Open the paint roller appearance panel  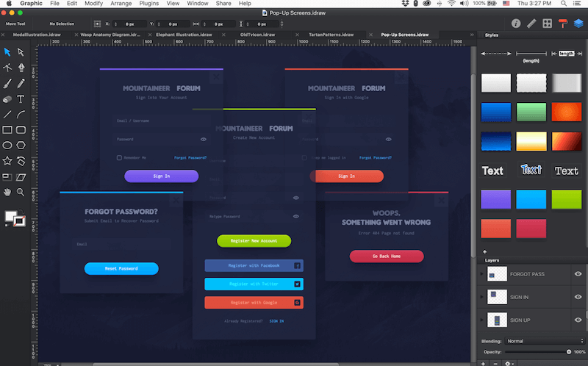[x=563, y=24]
